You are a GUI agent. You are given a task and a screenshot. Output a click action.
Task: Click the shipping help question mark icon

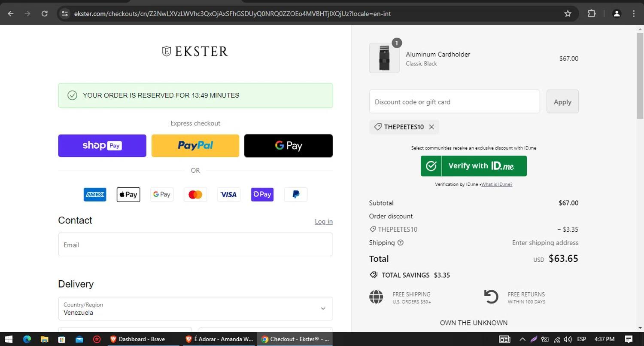point(401,242)
